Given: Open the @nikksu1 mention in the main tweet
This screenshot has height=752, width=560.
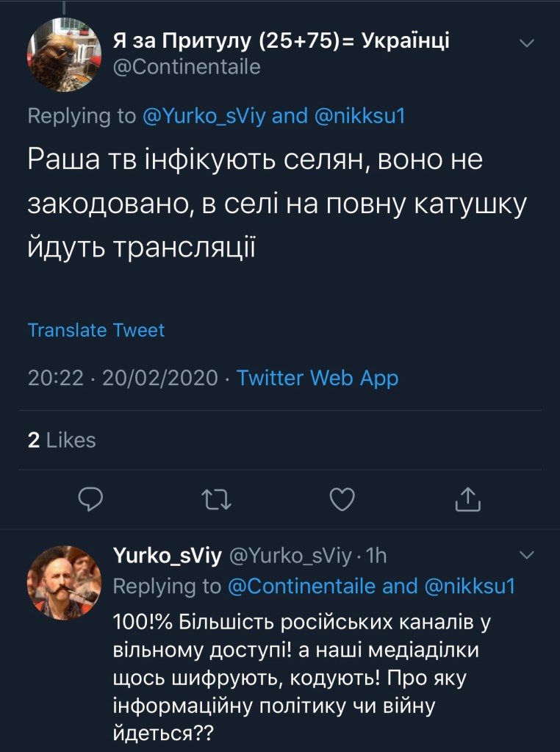Looking at the screenshot, I should (359, 115).
